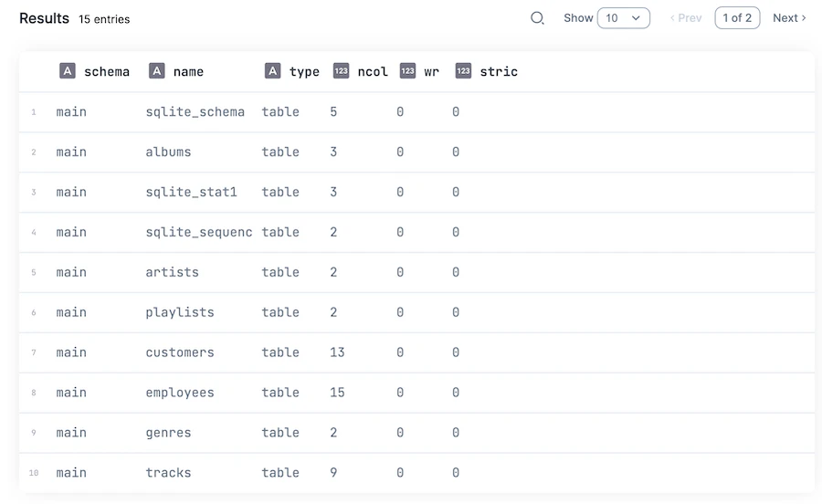Image resolution: width=822 pixels, height=504 pixels.
Task: Select the playlists name cell
Action: click(180, 313)
